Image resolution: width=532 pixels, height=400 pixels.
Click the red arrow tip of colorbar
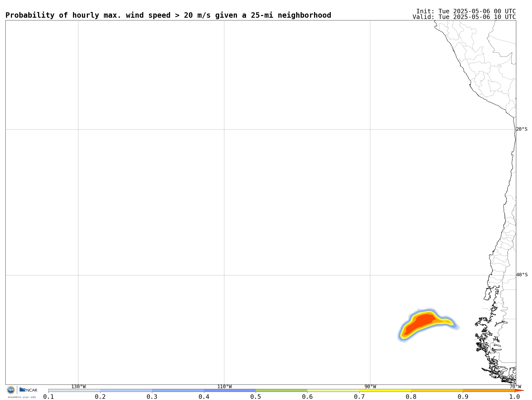point(519,390)
